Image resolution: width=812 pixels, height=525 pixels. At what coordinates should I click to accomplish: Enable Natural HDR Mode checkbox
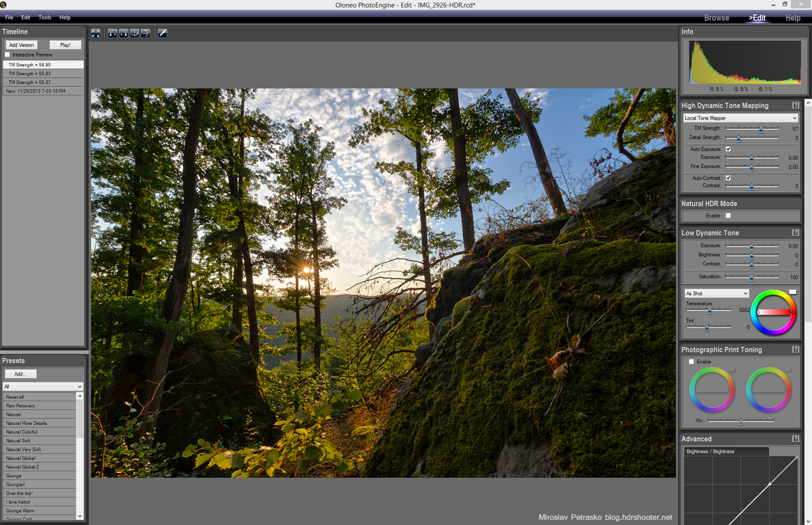[728, 216]
